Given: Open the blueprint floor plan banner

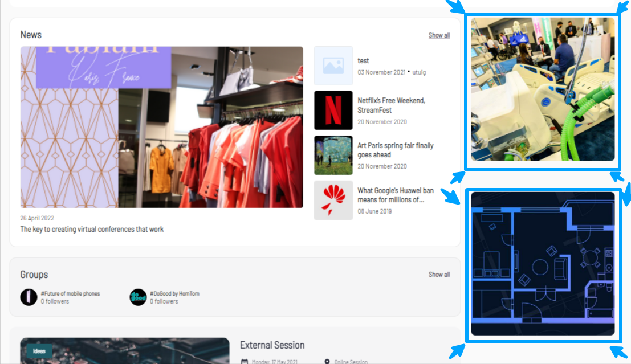Looking at the screenshot, I should (x=543, y=263).
